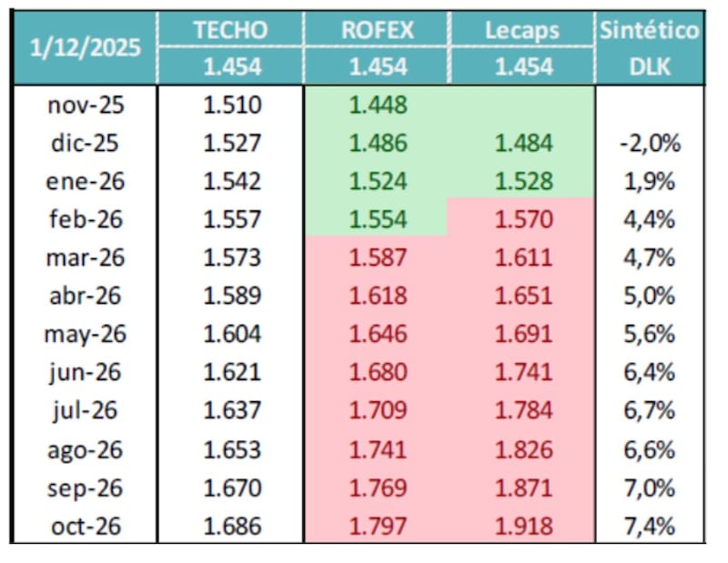Click the 1/12/2025 date cell

tap(86, 48)
